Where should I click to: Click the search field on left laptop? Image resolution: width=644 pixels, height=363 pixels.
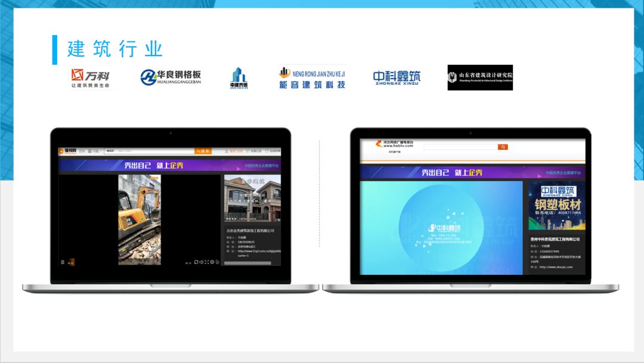149,151
